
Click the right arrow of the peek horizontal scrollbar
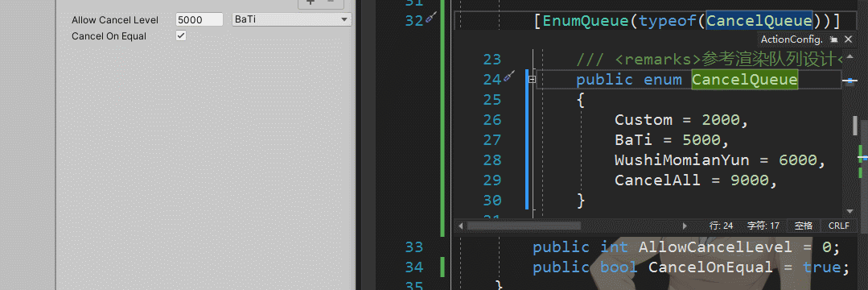coord(685,226)
